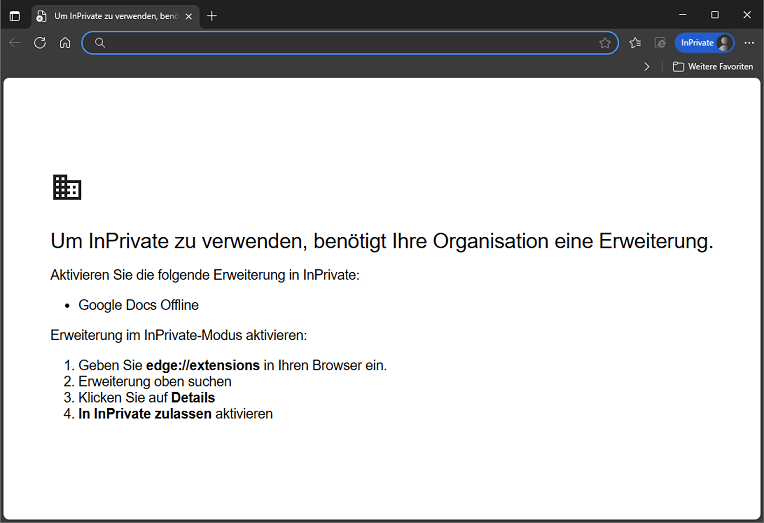The height and width of the screenshot is (523, 764).
Task: Click 'Google Docs Offline' list item
Action: (138, 305)
